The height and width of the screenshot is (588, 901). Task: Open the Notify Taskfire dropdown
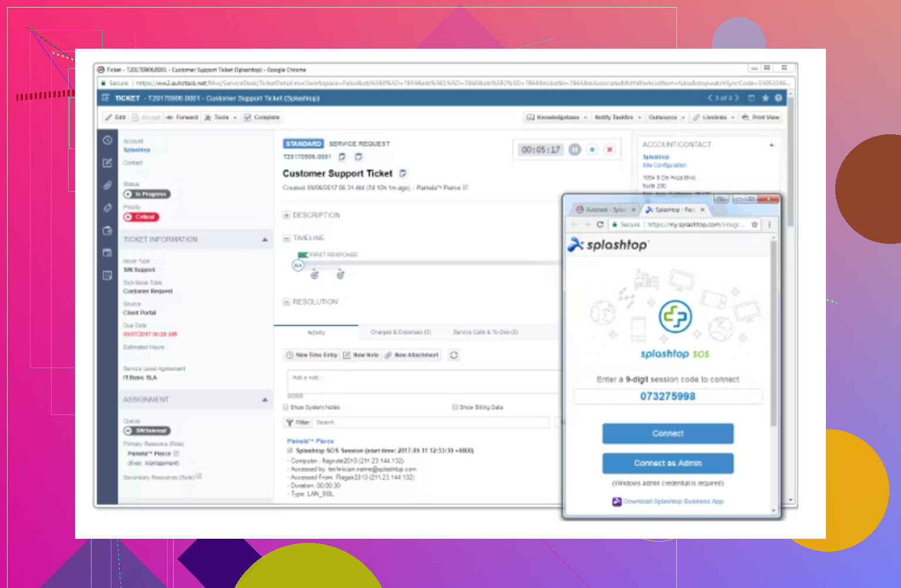coord(618,117)
